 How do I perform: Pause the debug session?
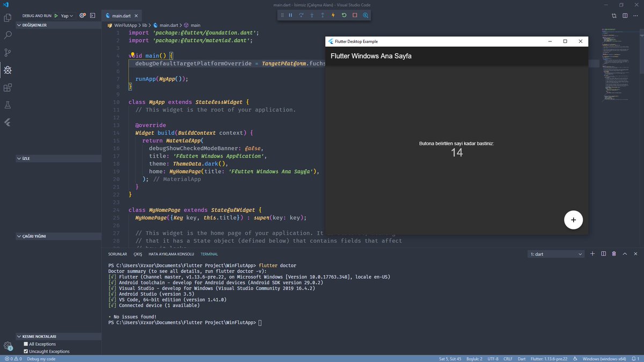(x=290, y=16)
